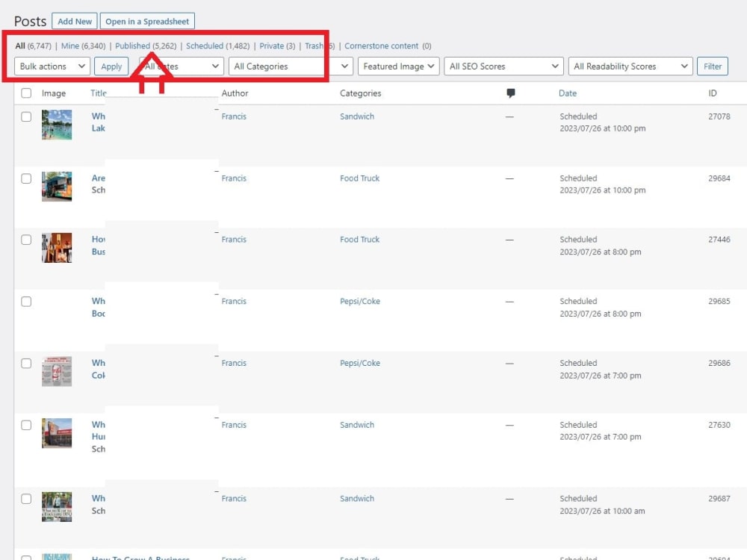Open the thumbnail of post 27446
Screen dimensions: 747x560
(x=57, y=248)
